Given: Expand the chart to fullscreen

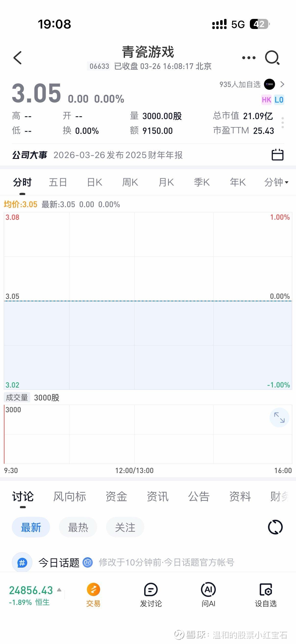Looking at the screenshot, I should (x=279, y=417).
